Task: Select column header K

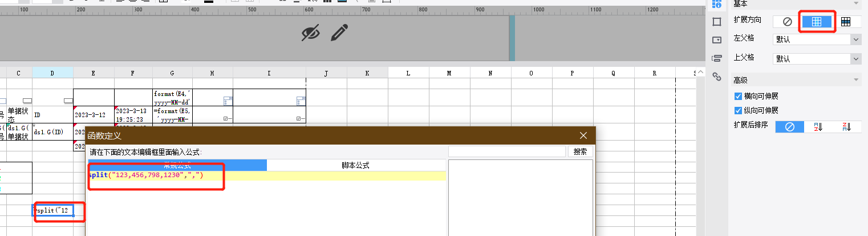Action: pos(367,73)
